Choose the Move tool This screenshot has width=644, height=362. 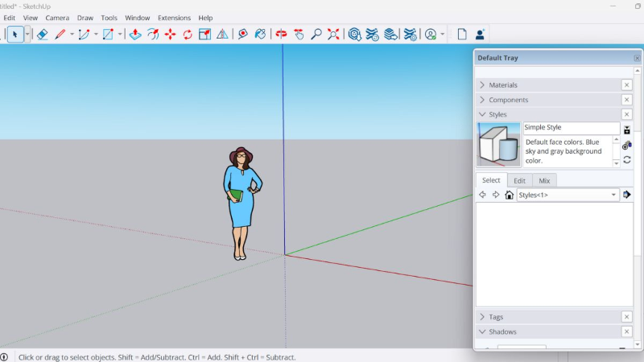pyautogui.click(x=170, y=35)
